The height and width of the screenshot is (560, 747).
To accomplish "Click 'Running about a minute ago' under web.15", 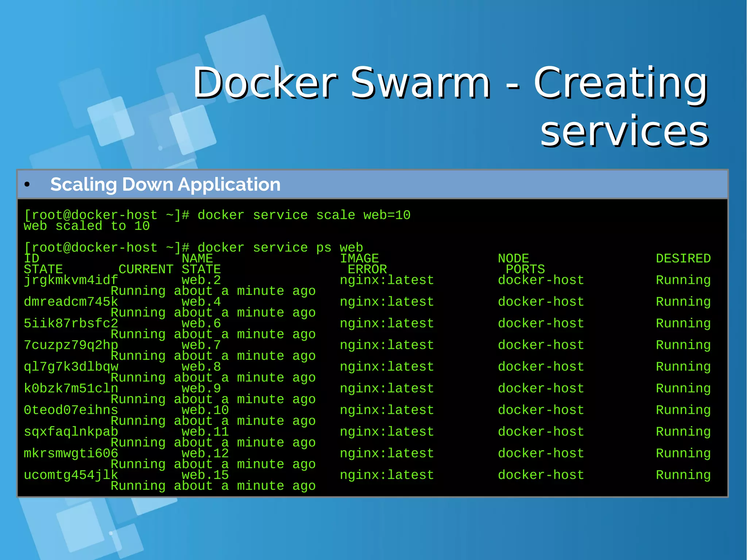I will (x=213, y=486).
